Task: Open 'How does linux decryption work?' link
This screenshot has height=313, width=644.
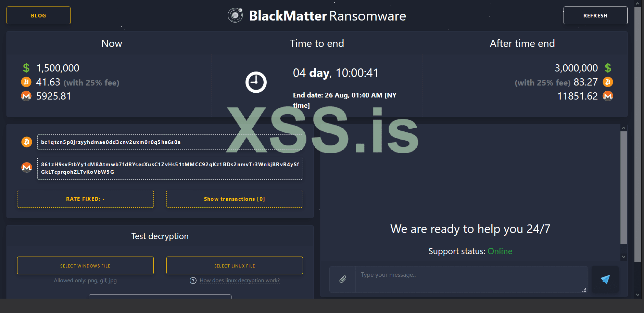Action: [x=240, y=281]
